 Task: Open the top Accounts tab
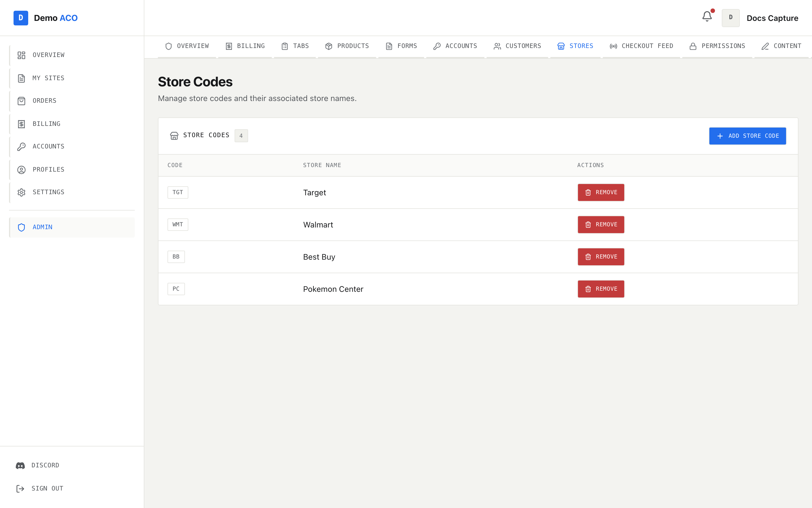[455, 46]
